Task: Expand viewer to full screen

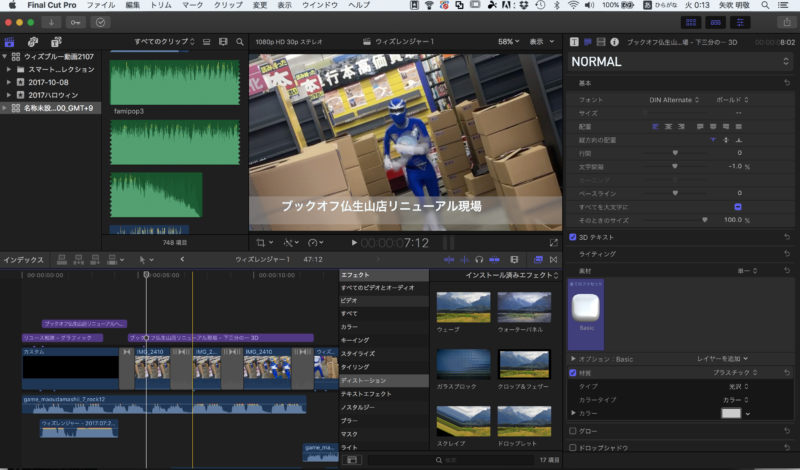Action: 554,243
